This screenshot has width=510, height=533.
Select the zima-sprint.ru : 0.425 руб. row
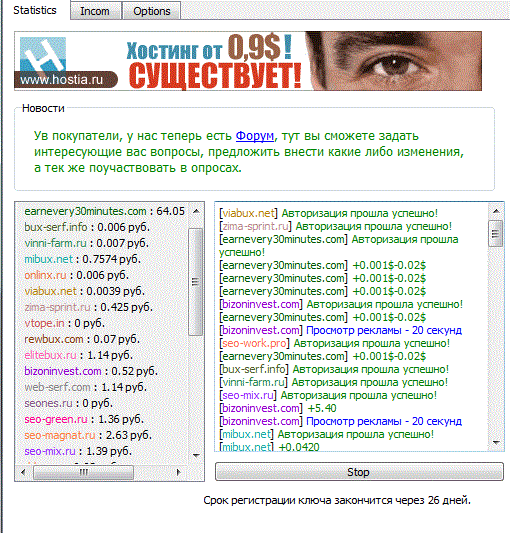point(88,307)
